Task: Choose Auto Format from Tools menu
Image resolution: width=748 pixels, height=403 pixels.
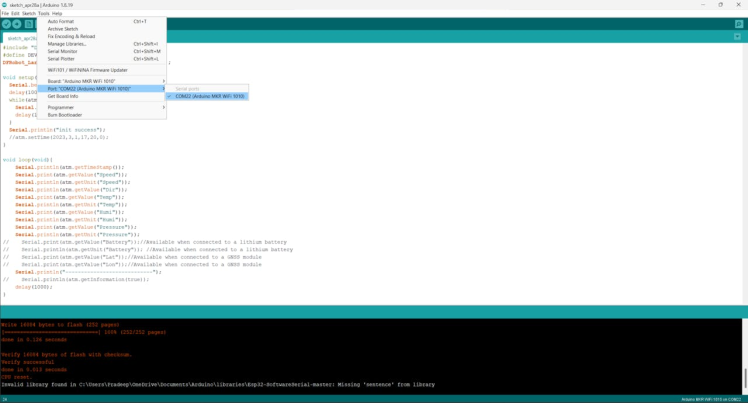Action: [x=102, y=21]
